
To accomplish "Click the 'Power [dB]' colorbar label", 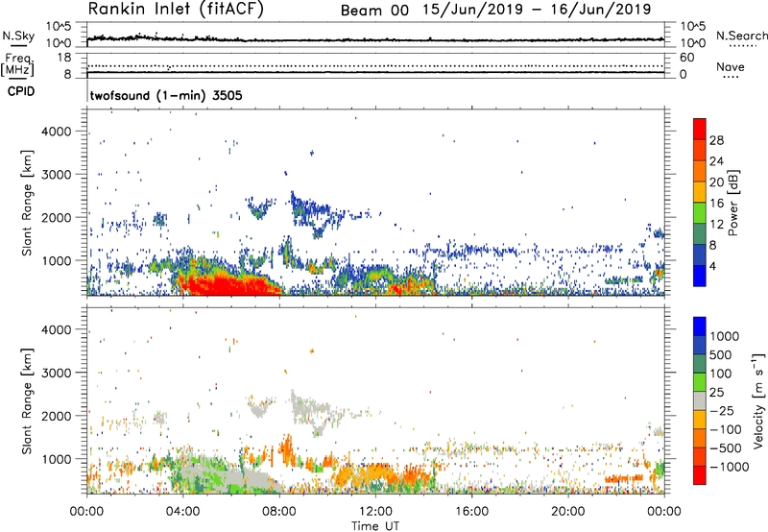I will coord(733,203).
